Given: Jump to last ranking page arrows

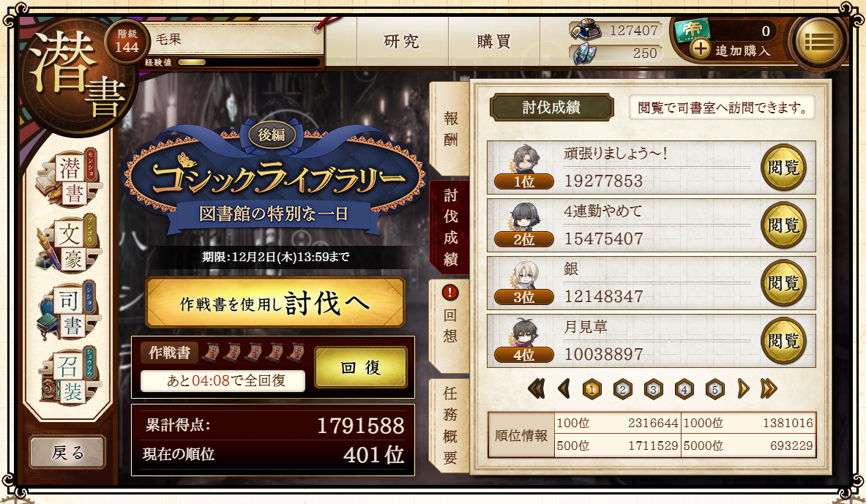Looking at the screenshot, I should point(768,389).
